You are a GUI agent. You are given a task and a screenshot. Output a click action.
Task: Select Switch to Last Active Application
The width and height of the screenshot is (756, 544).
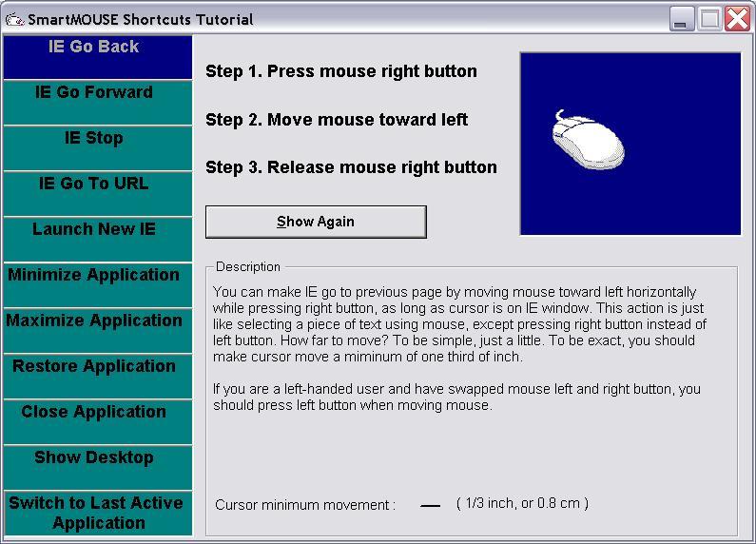click(x=97, y=514)
